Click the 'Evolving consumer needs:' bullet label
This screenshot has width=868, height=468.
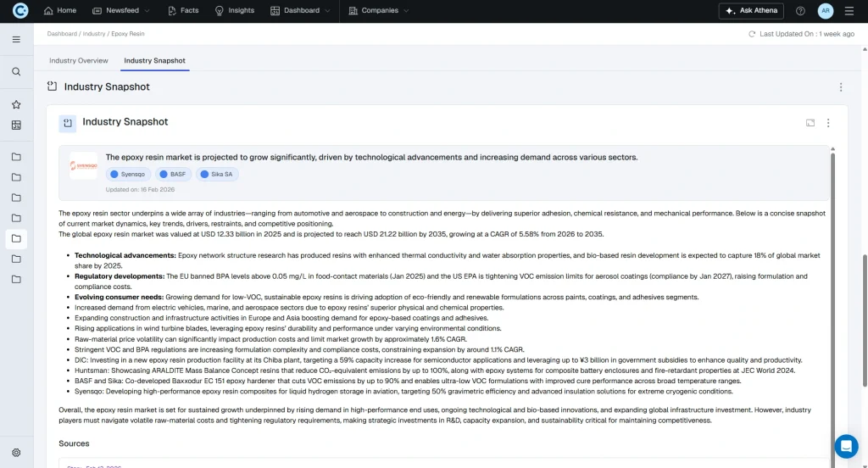point(119,298)
